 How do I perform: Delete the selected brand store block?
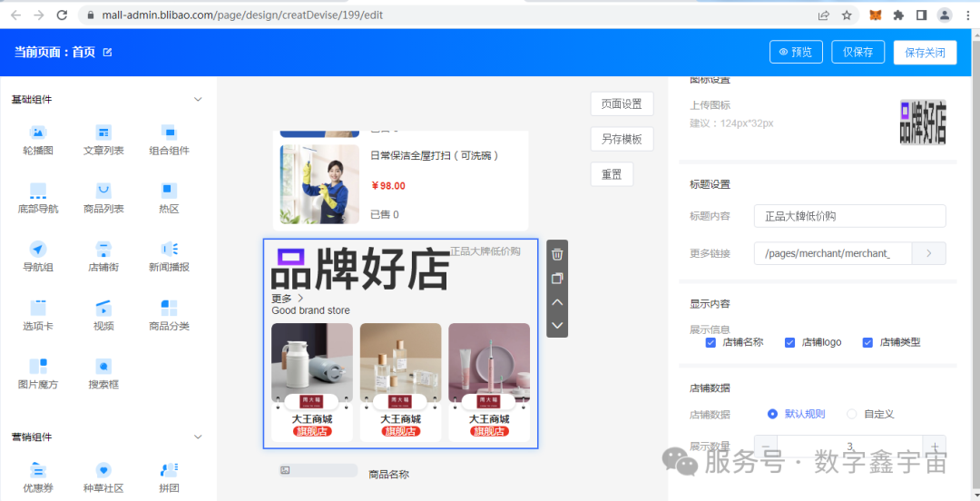(557, 254)
